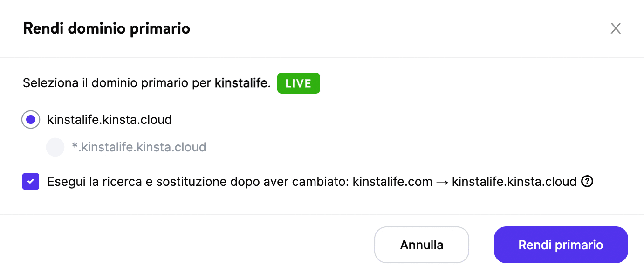Click the X to dismiss the dialog
The width and height of the screenshot is (644, 273).
click(x=616, y=28)
